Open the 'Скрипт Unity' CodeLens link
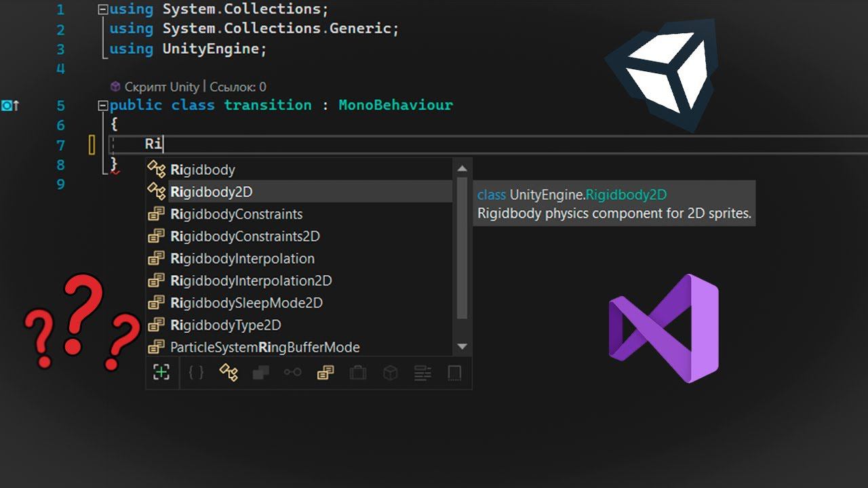The image size is (868, 488). [x=162, y=87]
